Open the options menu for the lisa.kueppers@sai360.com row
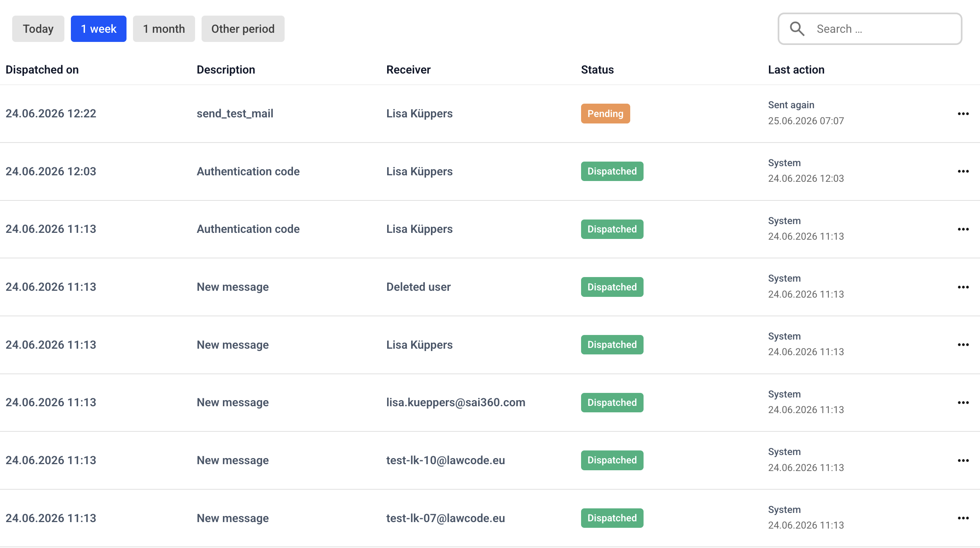The height and width of the screenshot is (548, 980). click(963, 402)
